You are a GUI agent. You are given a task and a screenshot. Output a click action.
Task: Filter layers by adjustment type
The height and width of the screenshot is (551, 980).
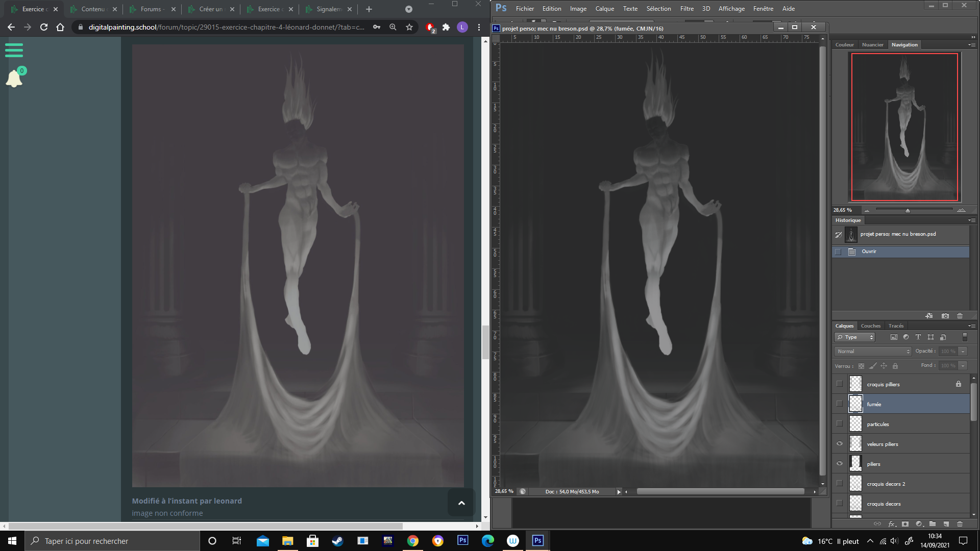click(905, 337)
